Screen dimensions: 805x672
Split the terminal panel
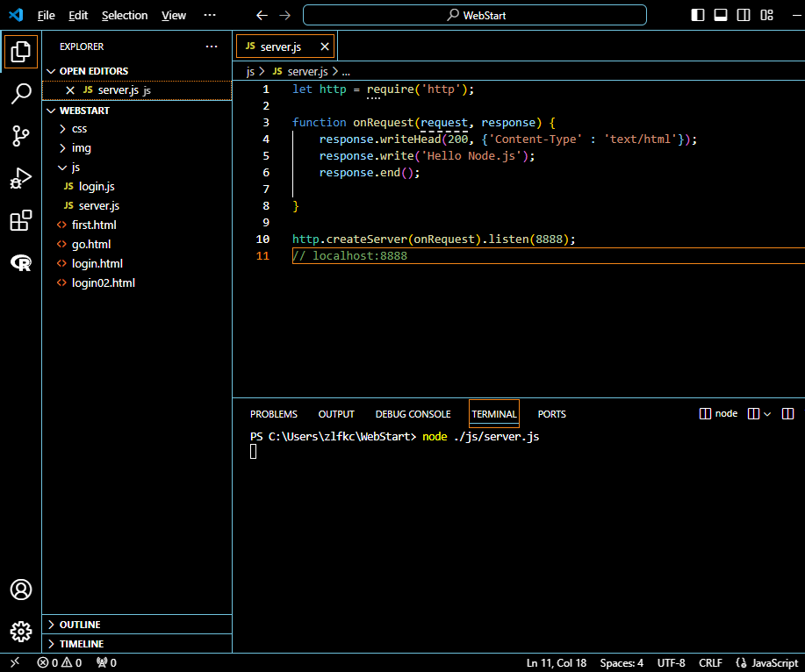click(753, 413)
